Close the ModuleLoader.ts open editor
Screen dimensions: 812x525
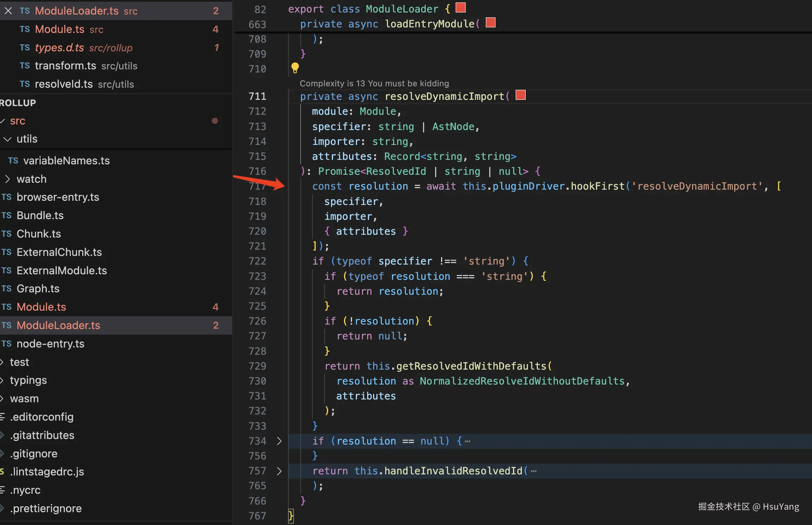[8, 11]
